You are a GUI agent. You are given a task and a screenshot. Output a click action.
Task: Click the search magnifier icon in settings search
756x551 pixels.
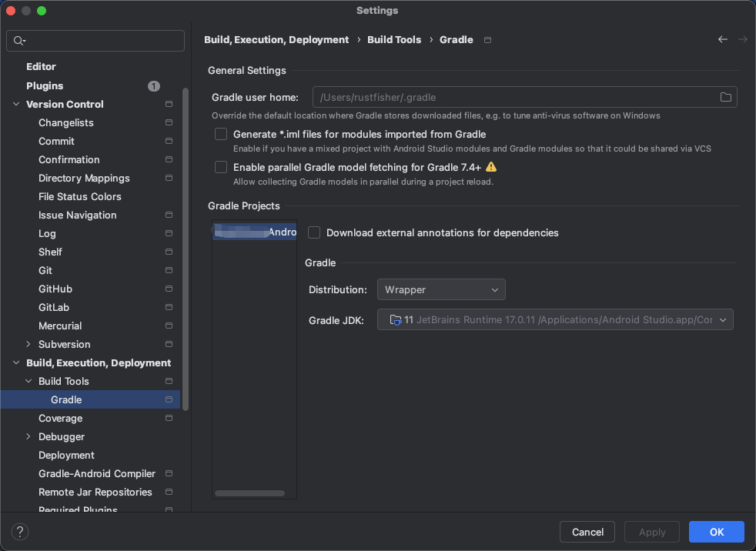(19, 41)
